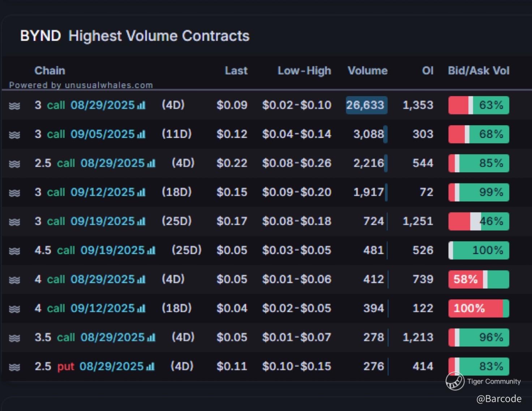Select the (11D) expiry label
Screen dimensions: 532x411
177,134
